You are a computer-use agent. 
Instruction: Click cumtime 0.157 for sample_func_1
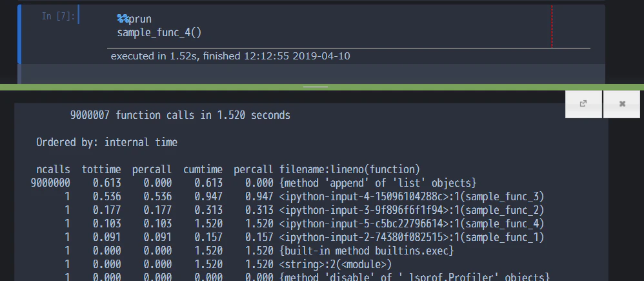click(208, 237)
